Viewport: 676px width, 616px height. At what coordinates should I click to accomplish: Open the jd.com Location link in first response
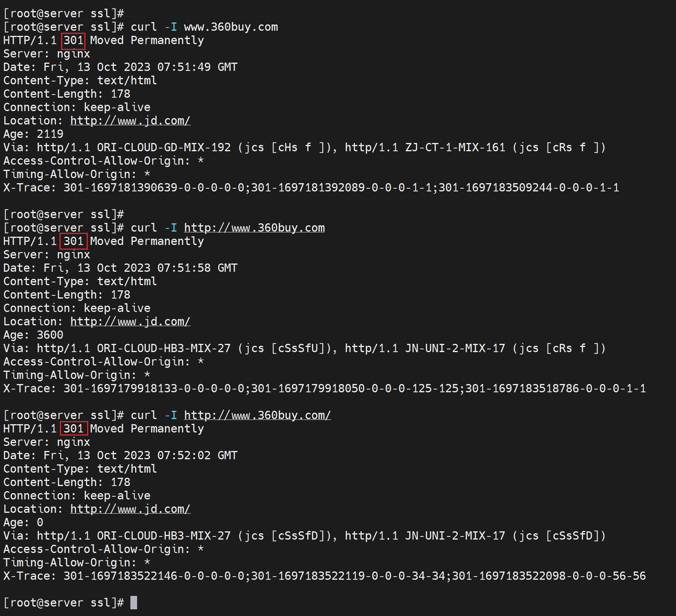tap(130, 121)
